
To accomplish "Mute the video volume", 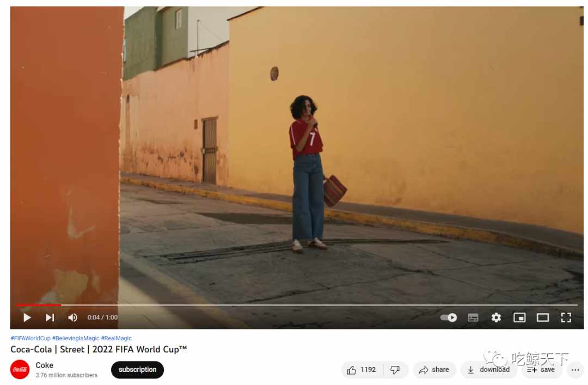I will click(72, 317).
